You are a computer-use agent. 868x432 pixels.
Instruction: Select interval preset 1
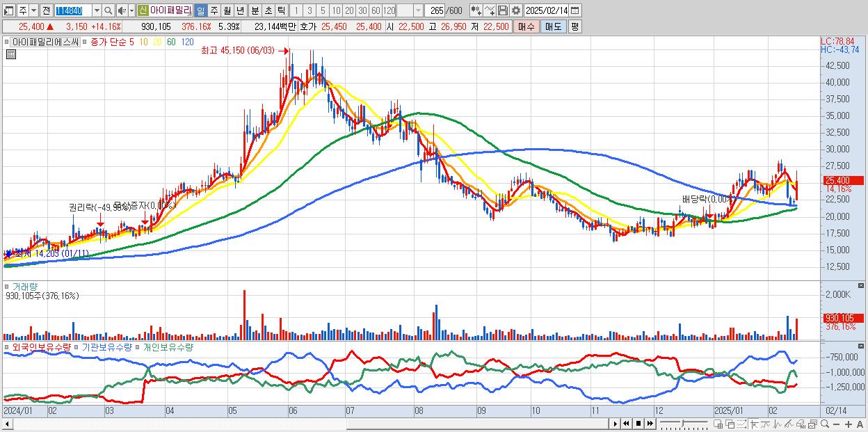click(x=296, y=10)
